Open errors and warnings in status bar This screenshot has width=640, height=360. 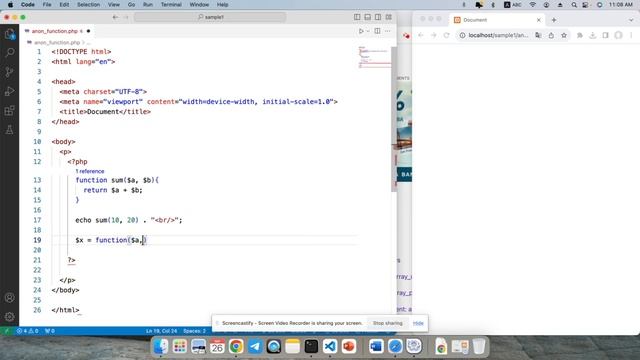pos(28,331)
